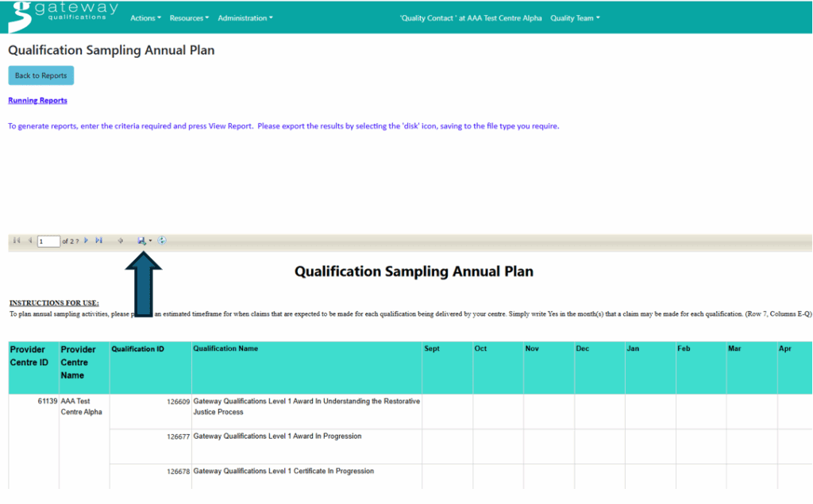Open export format dropdown arrow beside disk
The width and height of the screenshot is (813, 504).
tap(150, 240)
